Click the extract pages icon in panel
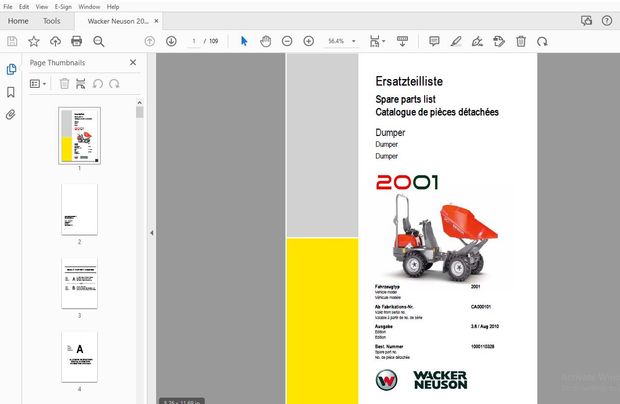 click(81, 84)
